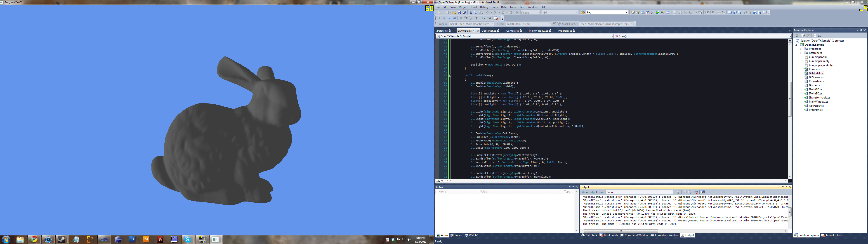Click Solution Explorer View Code icon

coord(815,35)
